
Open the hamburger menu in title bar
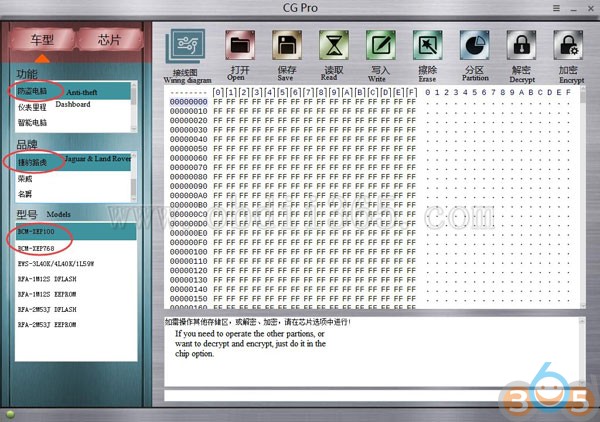(x=556, y=8)
